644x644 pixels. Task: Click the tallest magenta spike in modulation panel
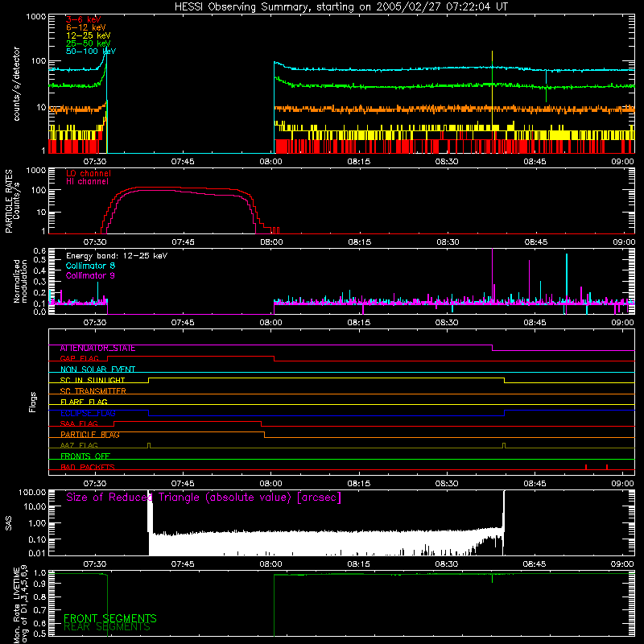click(x=492, y=275)
